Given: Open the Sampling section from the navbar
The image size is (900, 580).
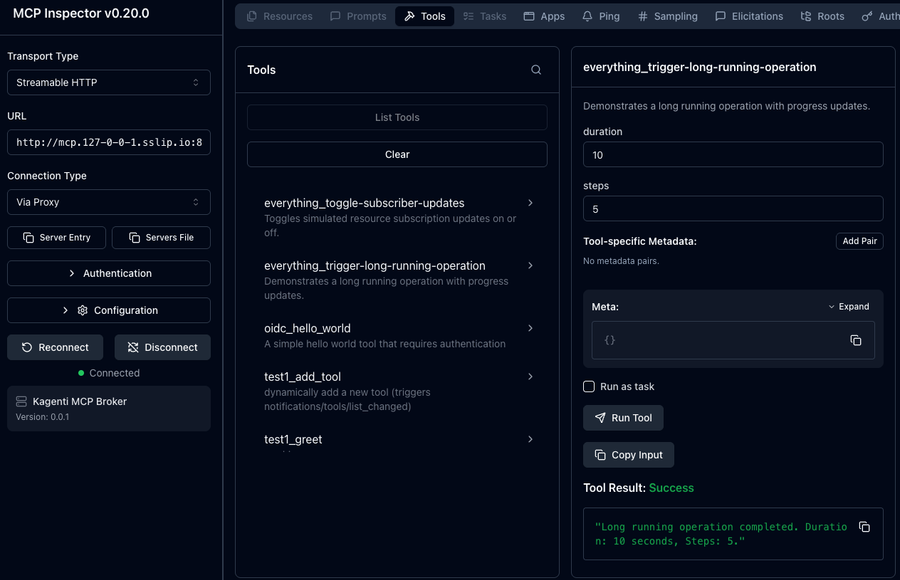Looking at the screenshot, I should coord(667,15).
